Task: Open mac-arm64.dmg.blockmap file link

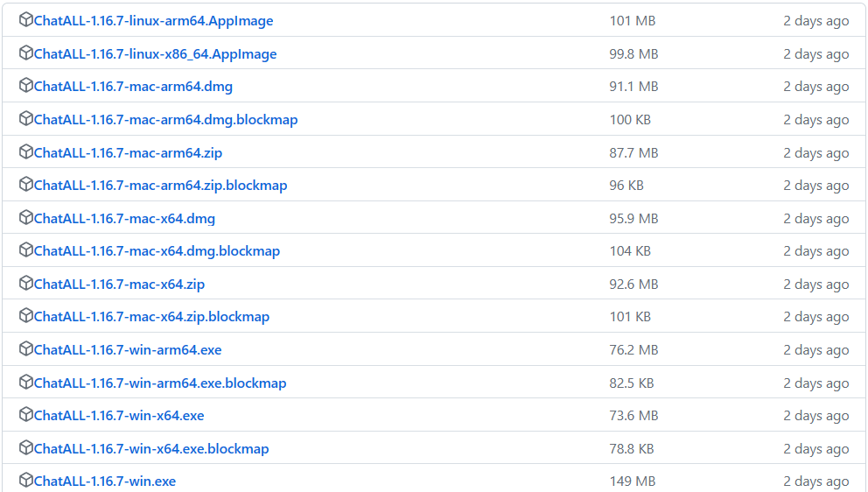Action: click(165, 120)
